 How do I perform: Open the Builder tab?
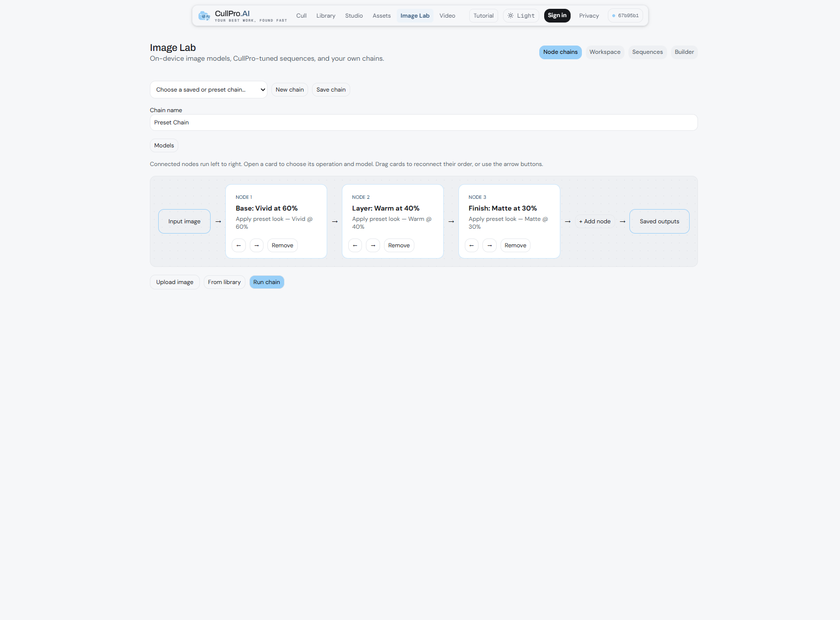coord(684,52)
